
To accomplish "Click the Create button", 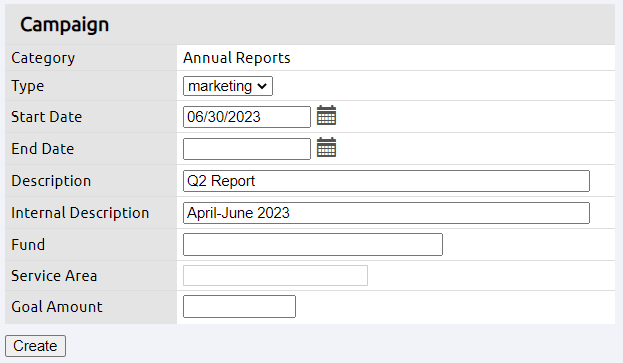I will click(x=35, y=346).
